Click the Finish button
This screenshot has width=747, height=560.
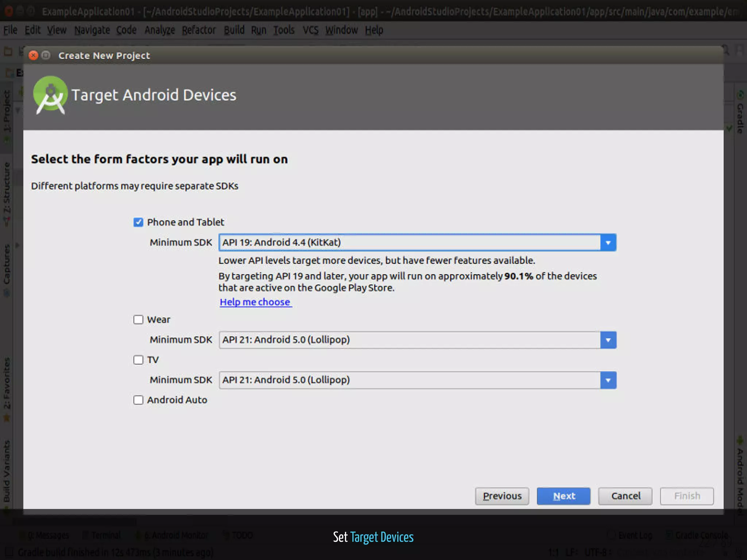click(x=687, y=496)
